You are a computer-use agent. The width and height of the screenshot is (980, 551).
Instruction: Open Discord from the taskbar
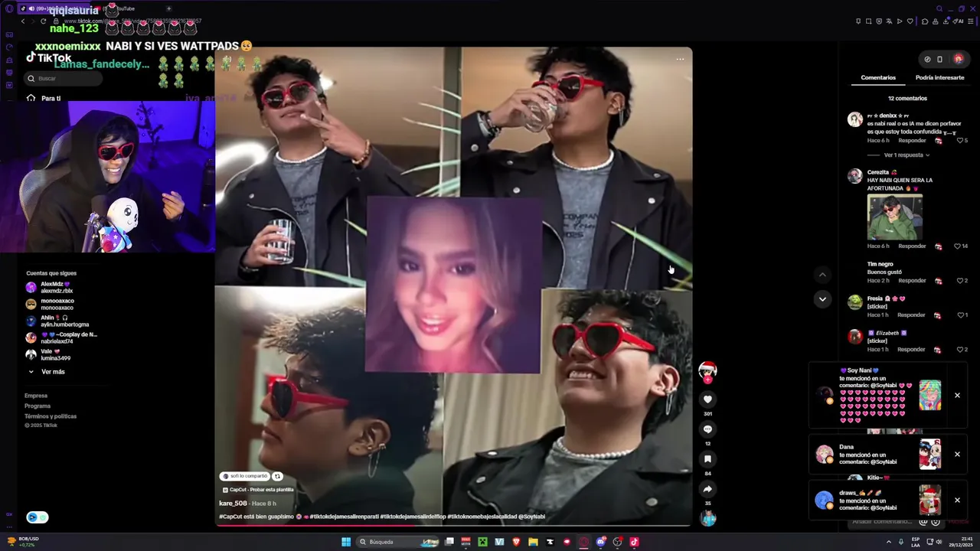(600, 542)
